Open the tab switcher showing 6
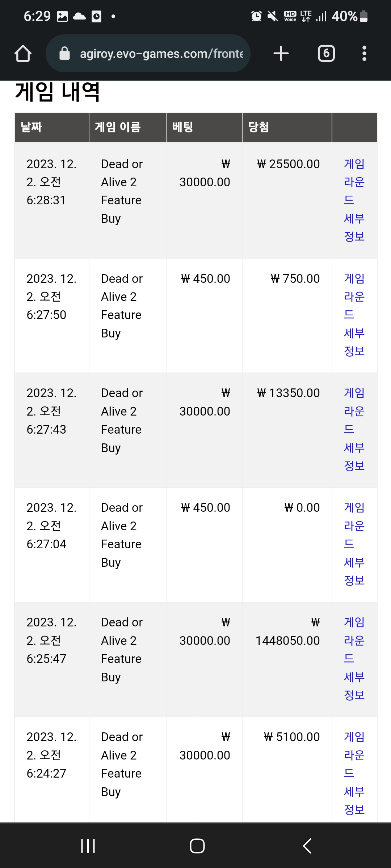Viewport: 391px width, 868px height. [x=326, y=54]
